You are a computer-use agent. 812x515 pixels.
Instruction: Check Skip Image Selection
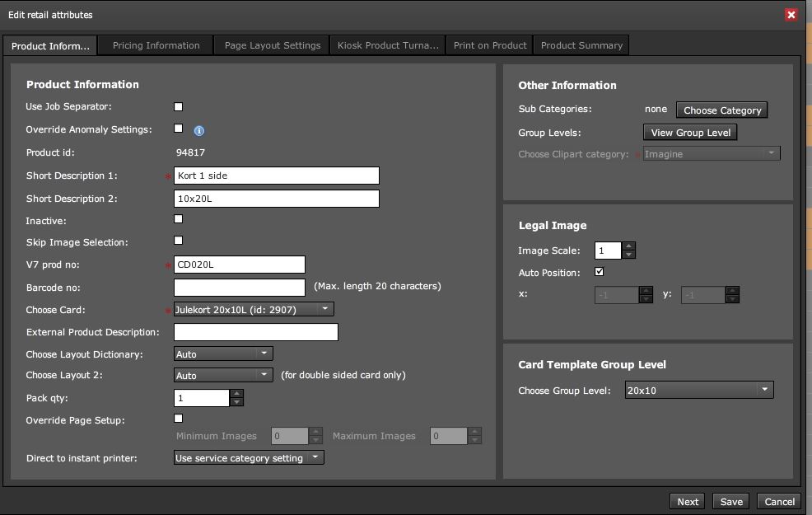(178, 241)
